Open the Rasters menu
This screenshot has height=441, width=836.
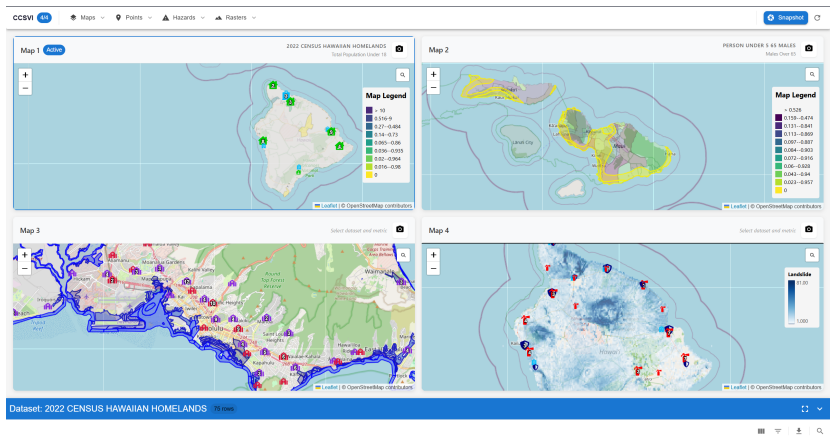point(235,18)
